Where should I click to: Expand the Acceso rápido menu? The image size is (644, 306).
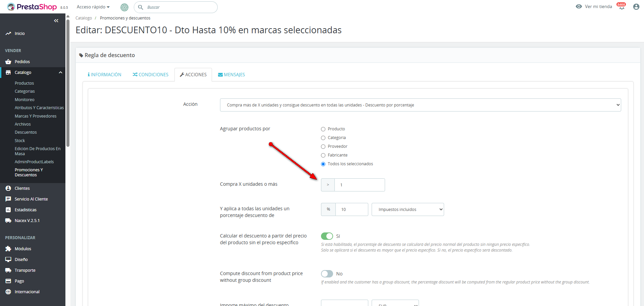coord(93,7)
